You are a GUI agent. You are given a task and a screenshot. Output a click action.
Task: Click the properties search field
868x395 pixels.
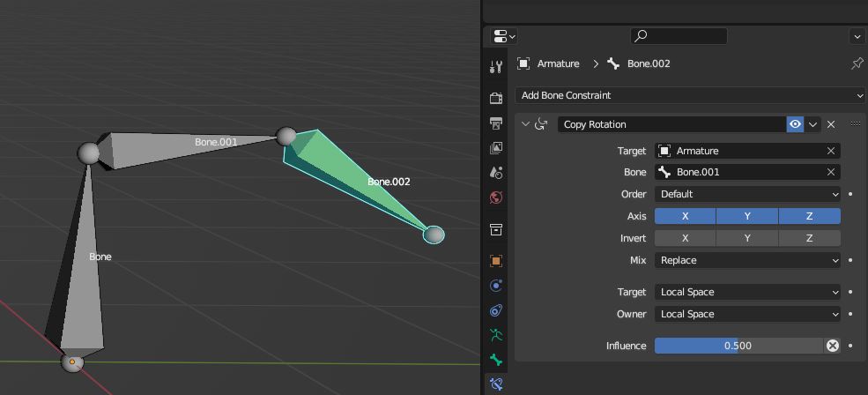679,36
